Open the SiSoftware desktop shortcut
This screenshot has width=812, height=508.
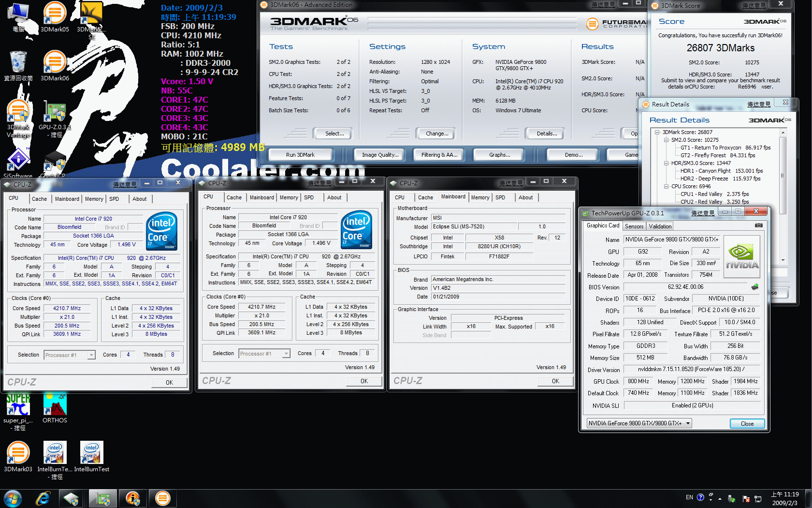18,163
